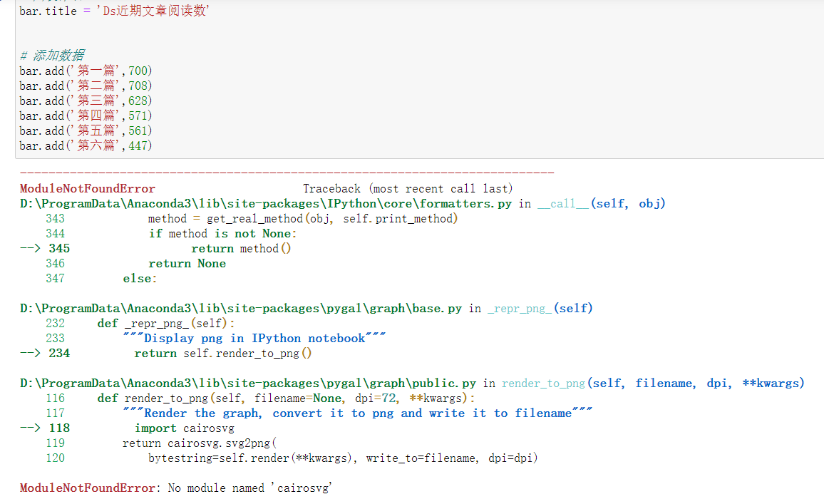The height and width of the screenshot is (504, 824).
Task: Click the pygal base.py path in traceback
Action: tap(235, 308)
